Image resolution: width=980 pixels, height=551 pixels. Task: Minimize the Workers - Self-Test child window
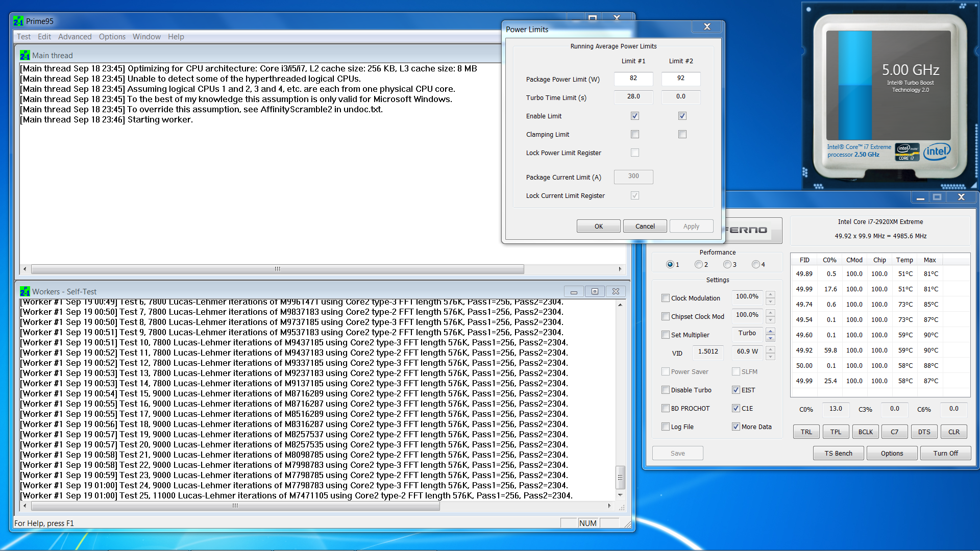pyautogui.click(x=574, y=291)
